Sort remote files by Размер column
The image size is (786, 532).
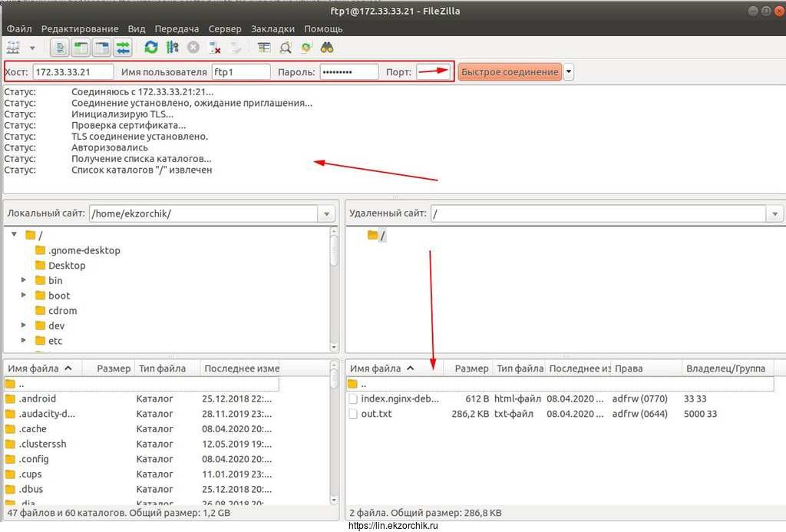[471, 368]
